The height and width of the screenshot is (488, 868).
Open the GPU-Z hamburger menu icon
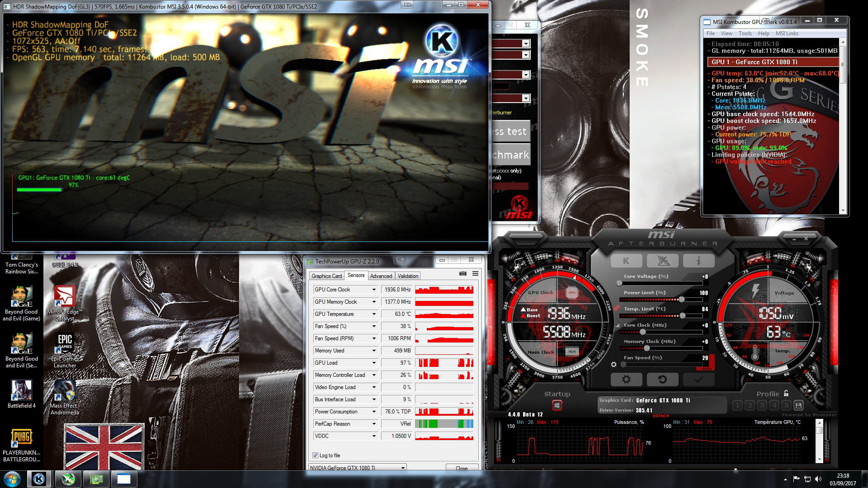(475, 273)
